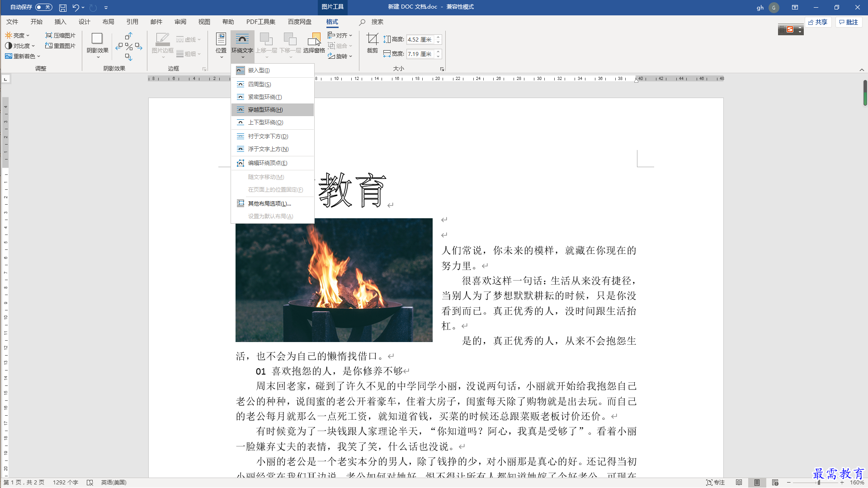Viewport: 868px width, 488px height.
Task: Select 穿越型环绕 through wrap option
Action: click(x=273, y=110)
